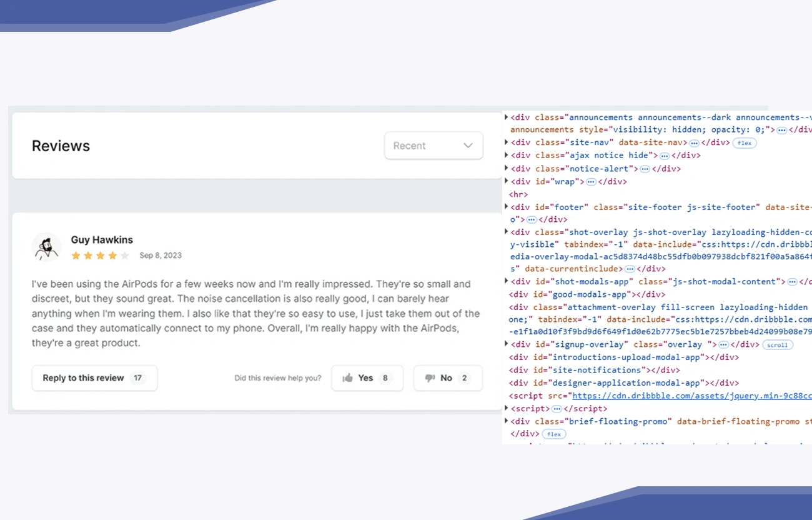Click the ellipsis inside the wrap div
The image size is (812, 520).
(x=590, y=182)
